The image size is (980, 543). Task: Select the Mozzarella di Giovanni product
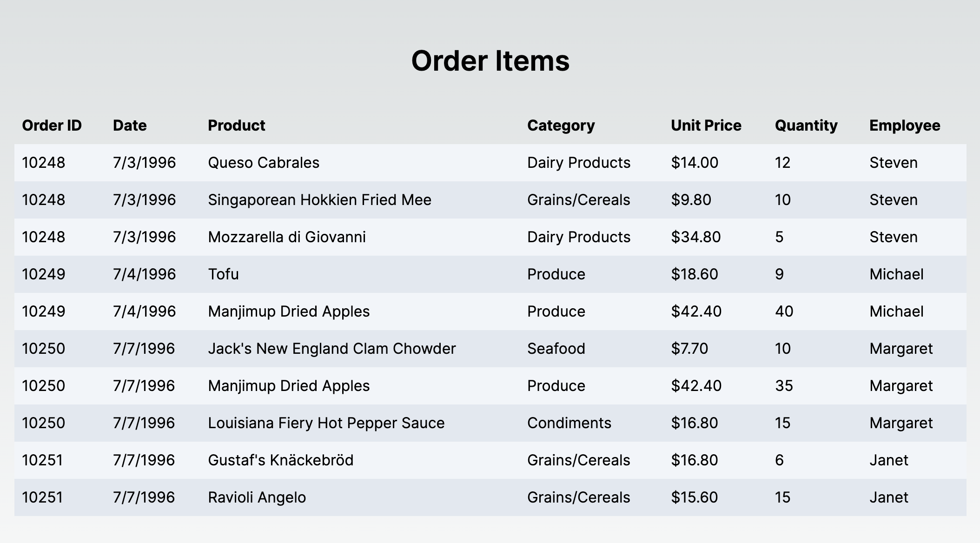pyautogui.click(x=286, y=237)
